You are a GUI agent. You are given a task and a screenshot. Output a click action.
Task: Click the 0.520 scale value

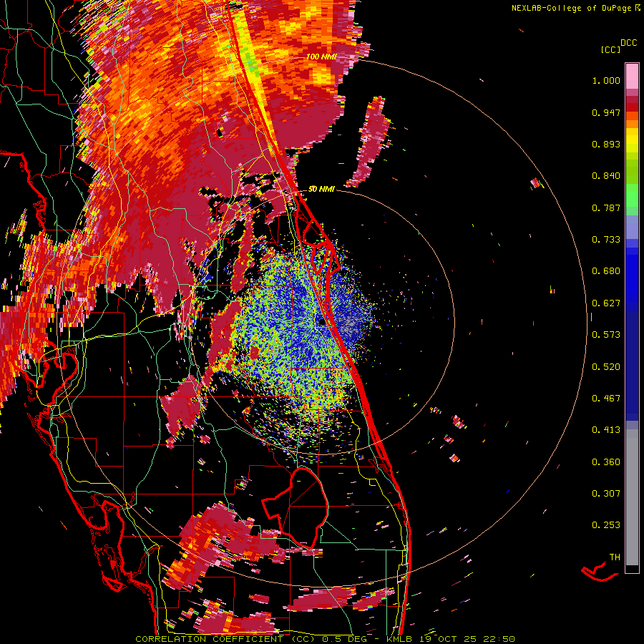coord(606,367)
